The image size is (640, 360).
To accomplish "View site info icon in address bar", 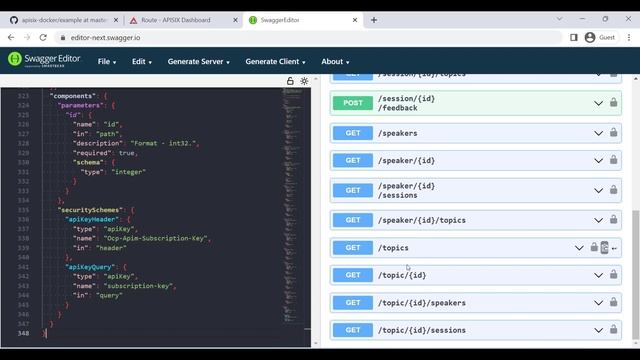I will click(62, 38).
